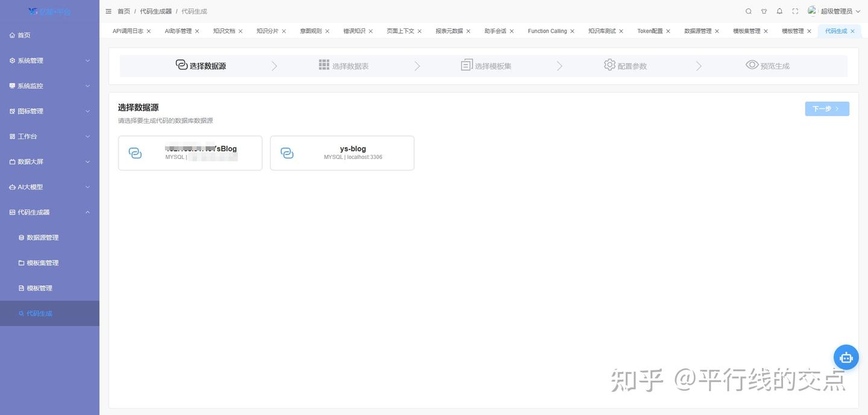Collapse sidebar with the hamburger menu icon
868x415 pixels.
tap(108, 11)
